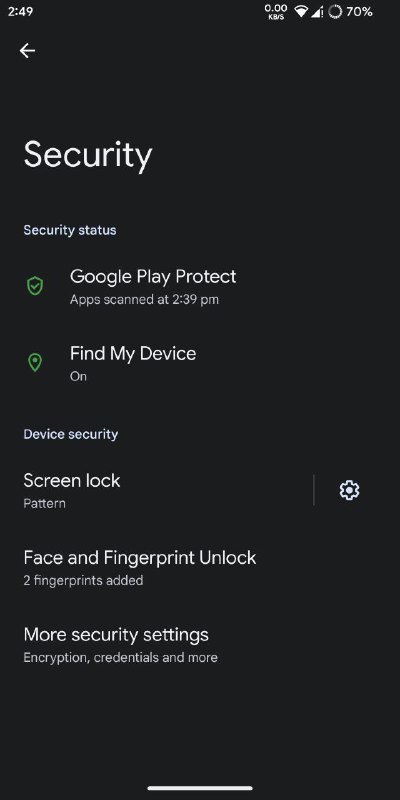Tap the Wi-Fi status bar icon
400x800 pixels.
[301, 11]
